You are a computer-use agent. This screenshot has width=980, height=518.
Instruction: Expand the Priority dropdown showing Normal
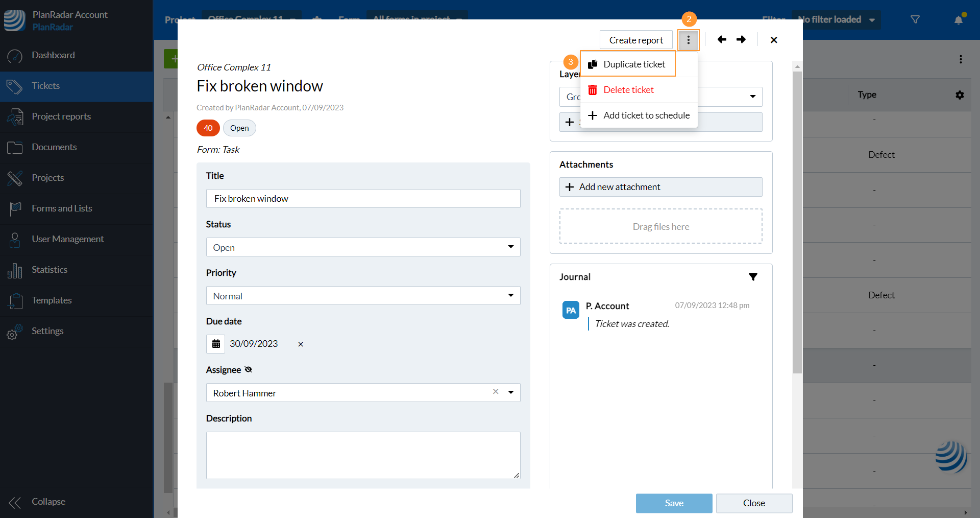[510, 296]
